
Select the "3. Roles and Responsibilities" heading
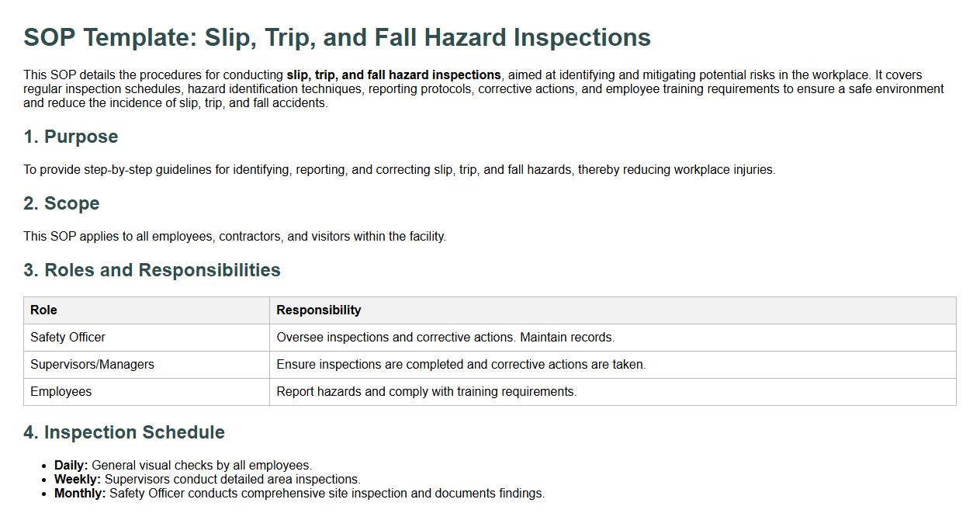click(x=152, y=270)
